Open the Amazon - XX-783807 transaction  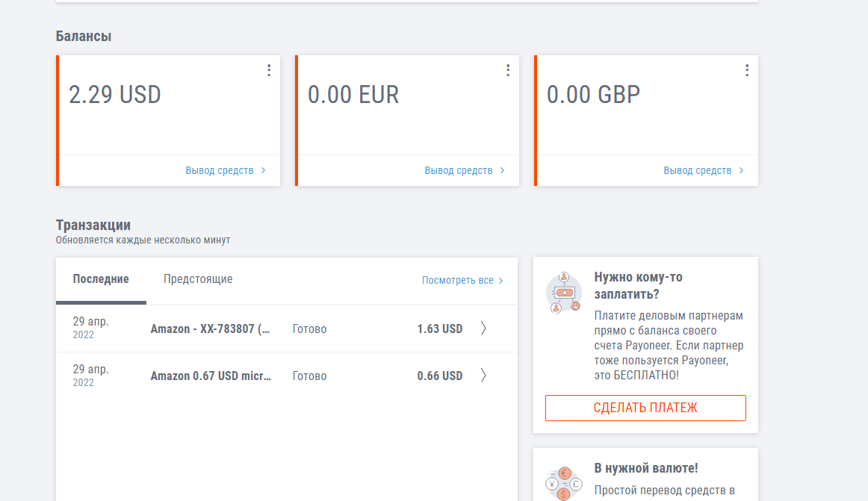pos(210,329)
